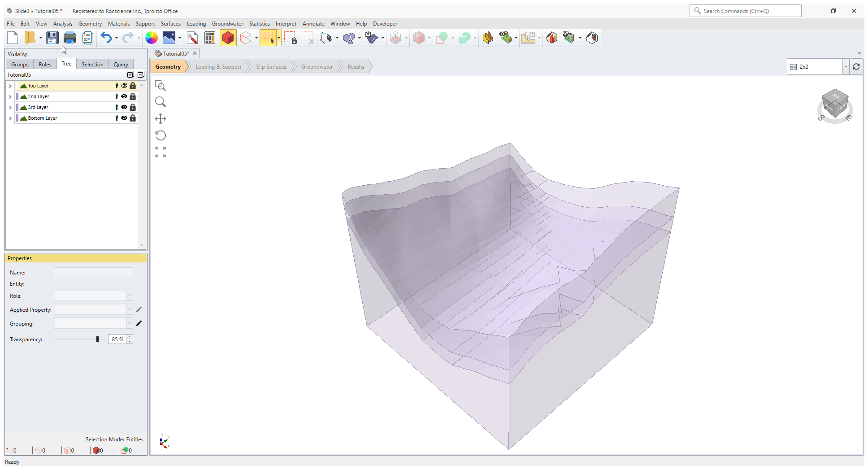
Task: Open the Groundwater menu in menu bar
Action: tap(227, 24)
